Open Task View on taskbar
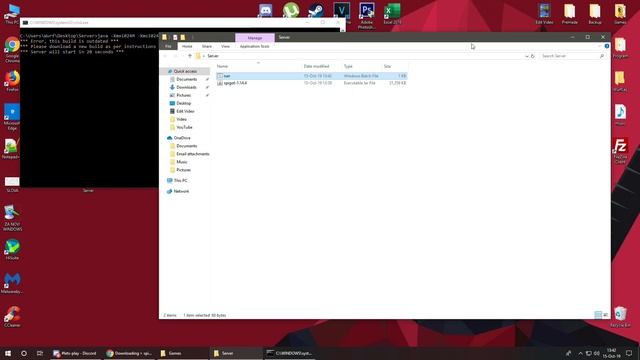Viewport: 640px width, 360px height. click(40, 353)
